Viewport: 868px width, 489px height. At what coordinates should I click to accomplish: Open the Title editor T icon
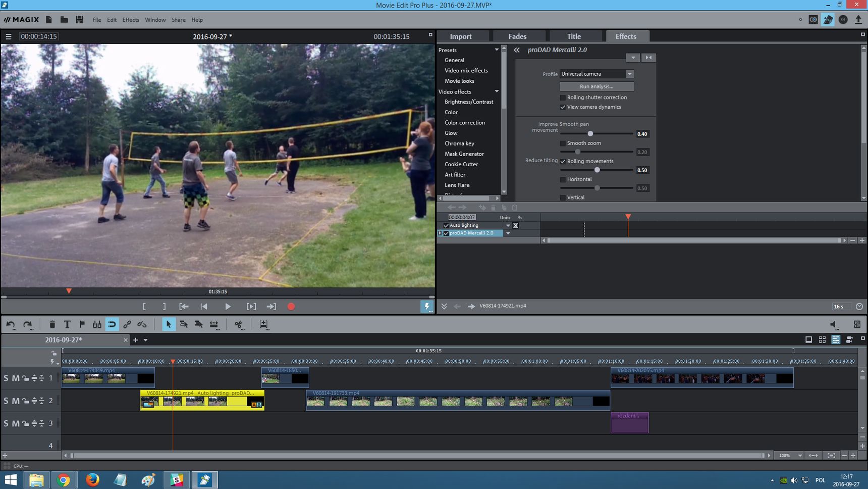(67, 324)
